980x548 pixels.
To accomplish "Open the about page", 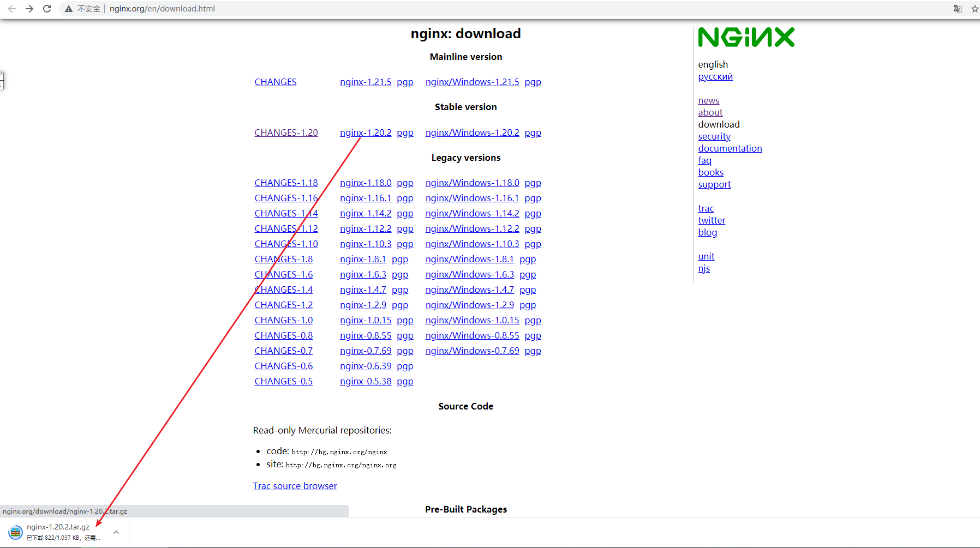I will [x=710, y=112].
